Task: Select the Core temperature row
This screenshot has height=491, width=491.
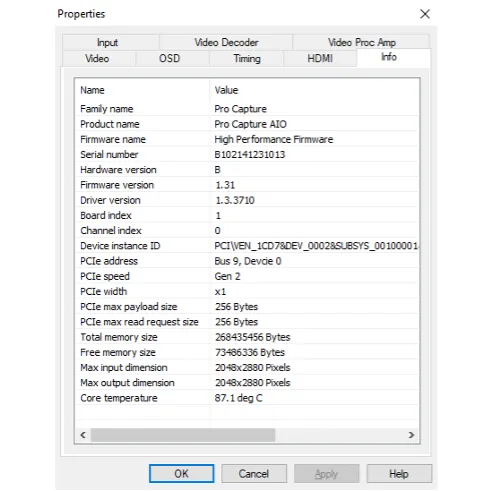Action: (x=247, y=398)
